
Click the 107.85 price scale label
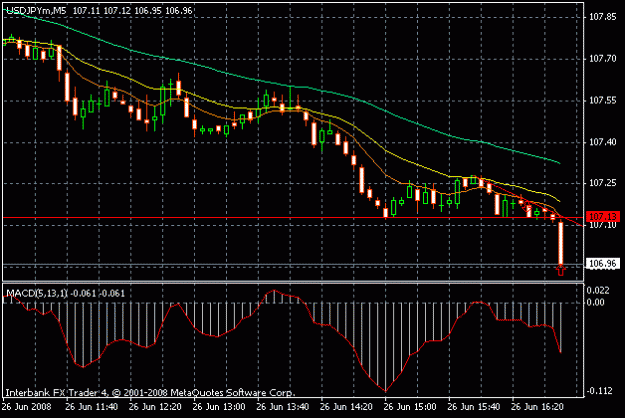click(603, 17)
